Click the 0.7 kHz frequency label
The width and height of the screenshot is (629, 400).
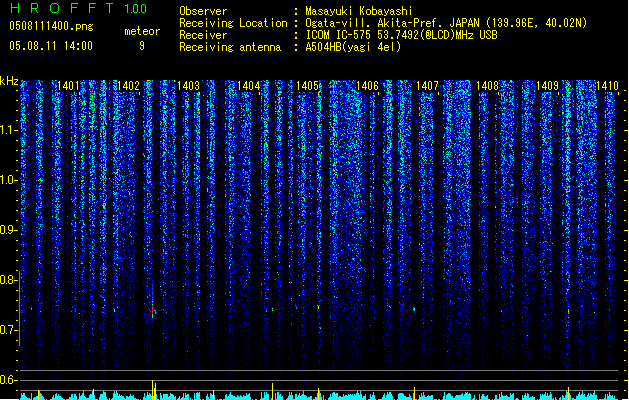pyautogui.click(x=8, y=330)
